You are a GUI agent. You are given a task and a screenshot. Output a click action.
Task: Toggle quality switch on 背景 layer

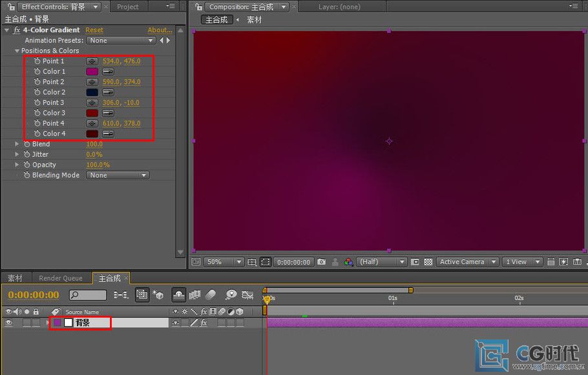click(x=194, y=323)
